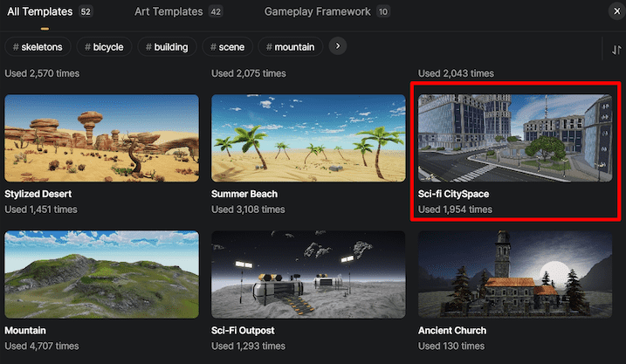Screen dimensions: 626x364
Task: Click the Stylized Desert title text
Action: 38,193
